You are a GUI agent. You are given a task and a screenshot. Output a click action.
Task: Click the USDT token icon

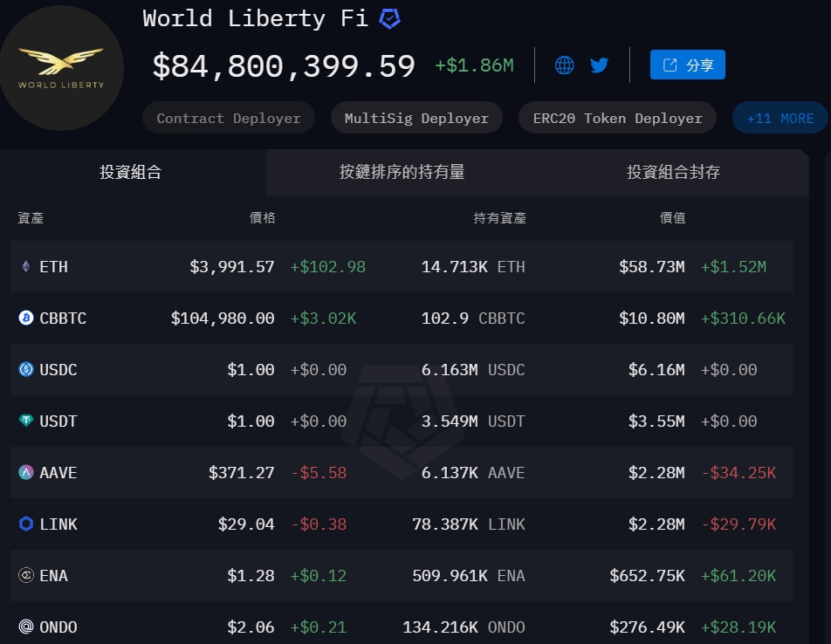(26, 421)
